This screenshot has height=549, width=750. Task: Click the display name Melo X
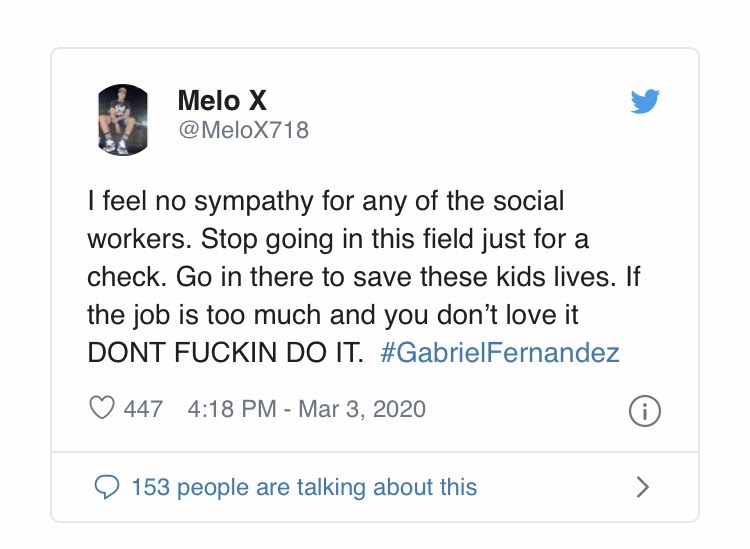coord(221,100)
